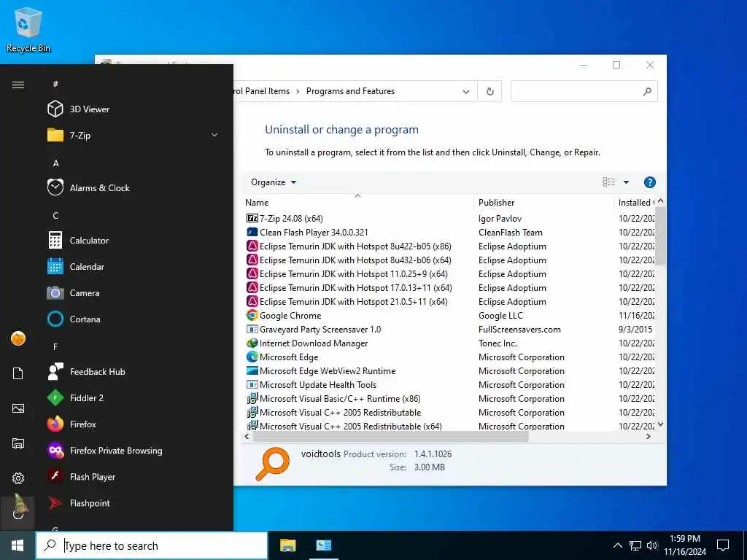Switch to Control Panel taskbar icon

click(x=323, y=545)
